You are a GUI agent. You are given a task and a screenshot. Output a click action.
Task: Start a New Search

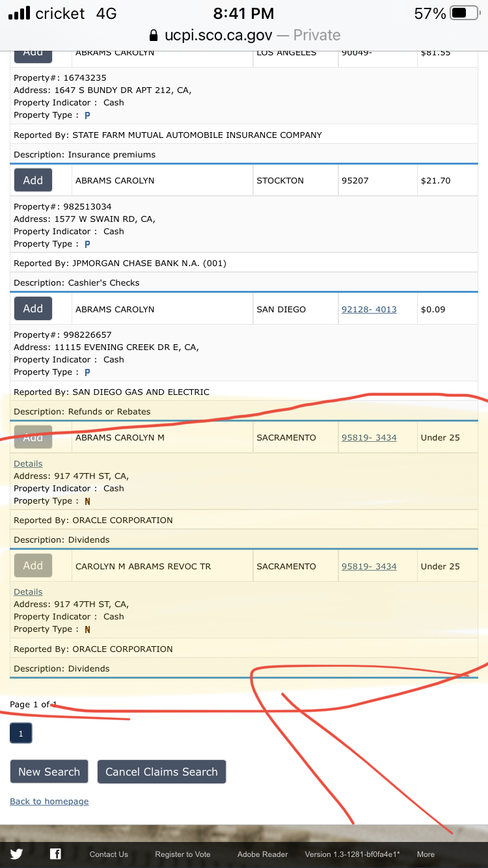[x=49, y=772]
